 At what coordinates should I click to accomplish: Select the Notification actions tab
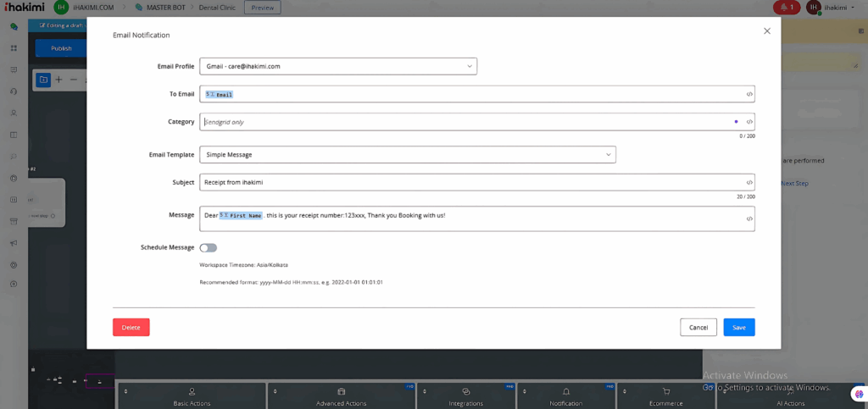click(x=566, y=396)
